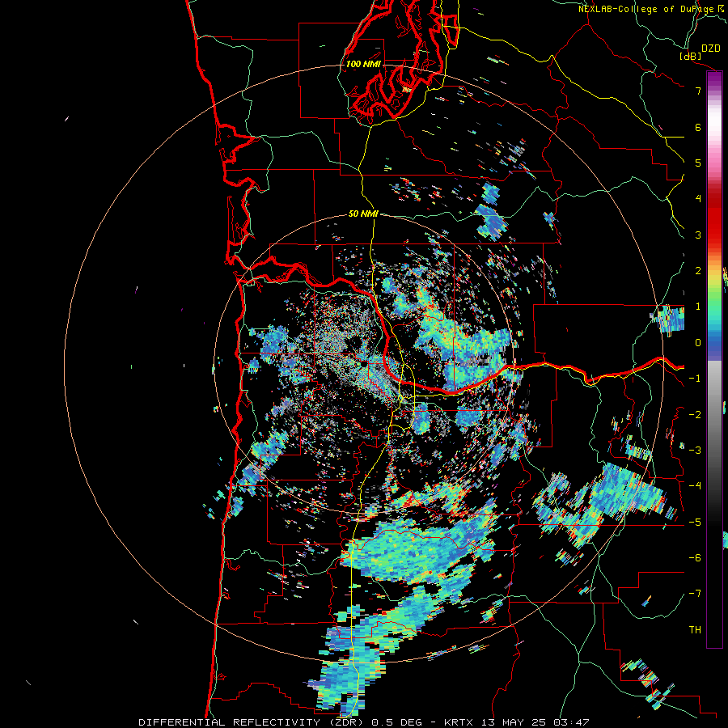The image size is (728, 728).
Task: Click the 100 NMI range ring label
Action: [x=363, y=64]
